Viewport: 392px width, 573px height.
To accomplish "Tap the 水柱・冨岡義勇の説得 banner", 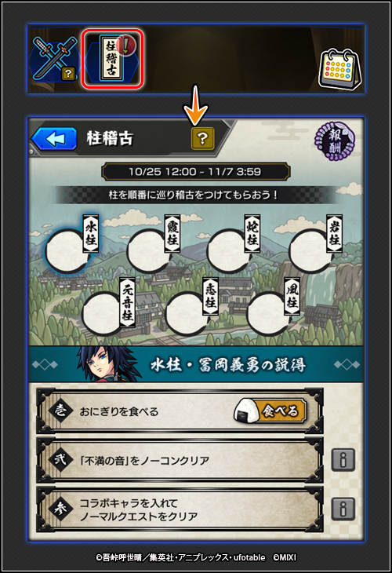I will tap(196, 364).
